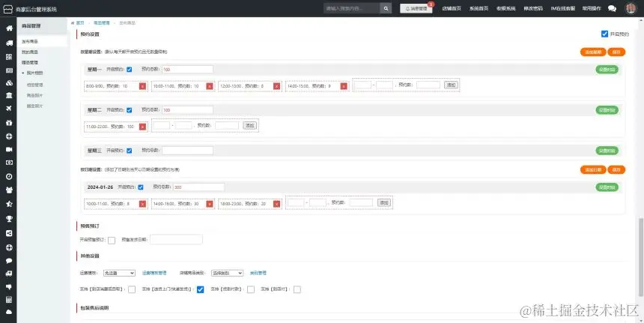Open 系统首页 in top navigation
The image size is (644, 323).
tap(479, 9)
